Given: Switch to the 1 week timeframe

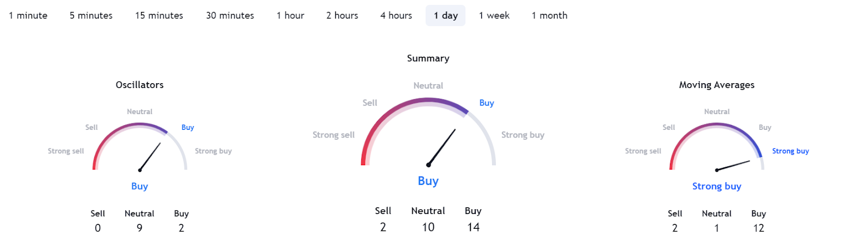Looking at the screenshot, I should click(494, 16).
